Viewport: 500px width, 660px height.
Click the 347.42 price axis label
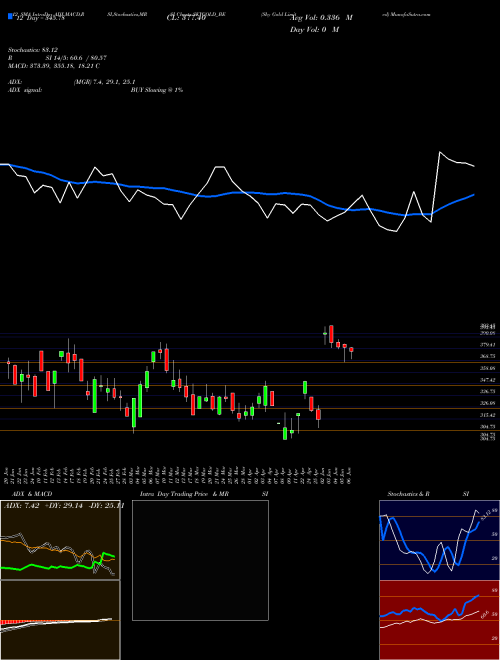click(488, 380)
